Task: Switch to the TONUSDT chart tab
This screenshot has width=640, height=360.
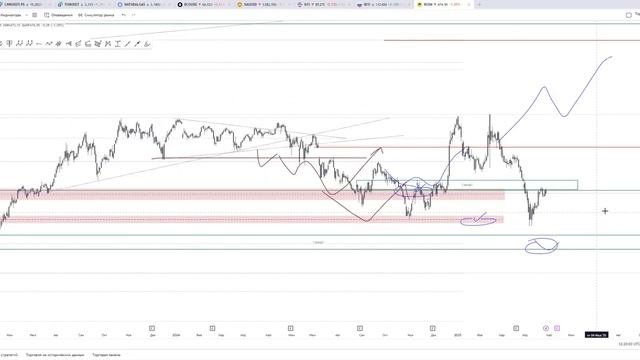Action: click(x=84, y=4)
